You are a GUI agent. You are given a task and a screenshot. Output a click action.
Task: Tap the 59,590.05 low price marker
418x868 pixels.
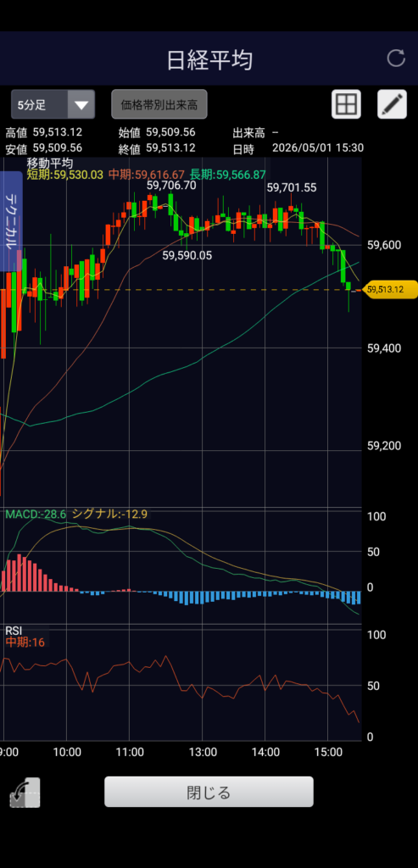click(187, 256)
